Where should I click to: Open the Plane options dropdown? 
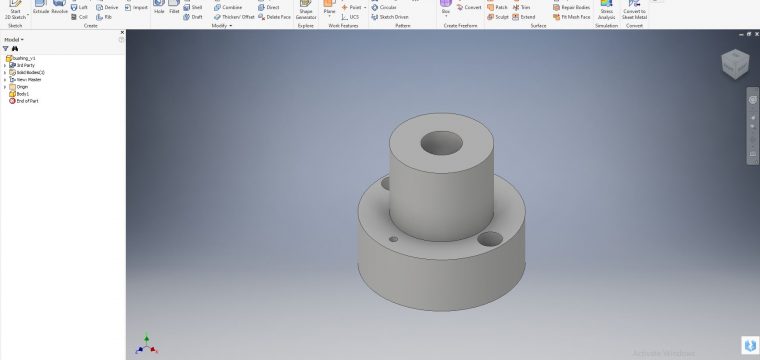329,16
